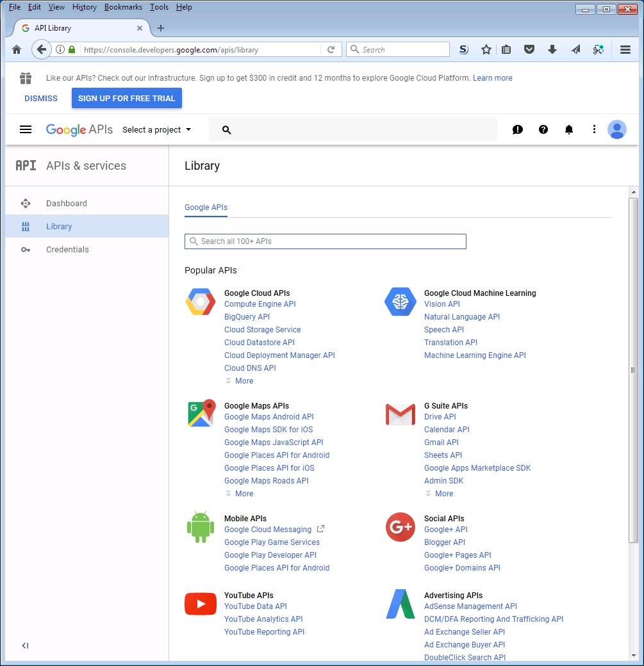Click Sign Up For Free Trial button

(x=127, y=98)
